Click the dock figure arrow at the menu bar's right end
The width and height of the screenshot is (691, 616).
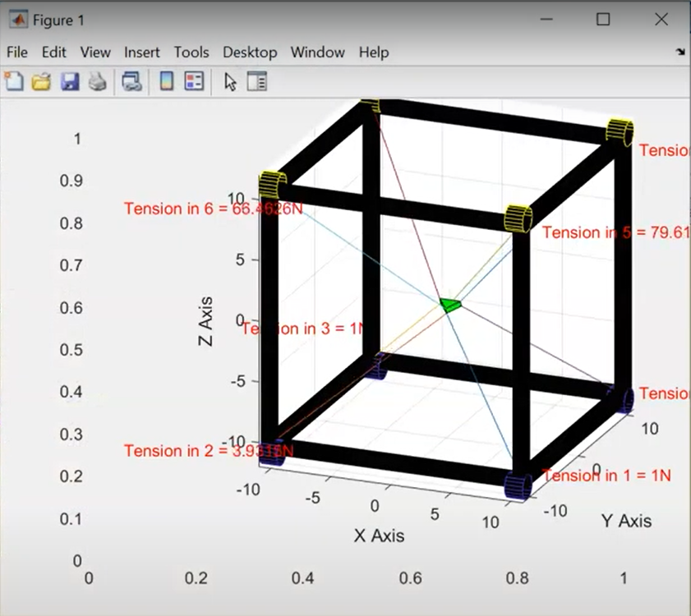pyautogui.click(x=680, y=52)
